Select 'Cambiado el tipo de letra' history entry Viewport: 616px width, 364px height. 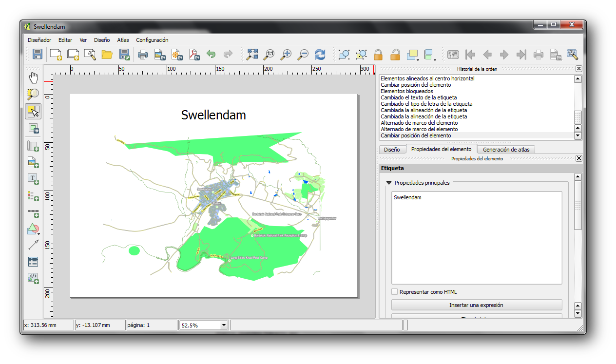coord(426,104)
